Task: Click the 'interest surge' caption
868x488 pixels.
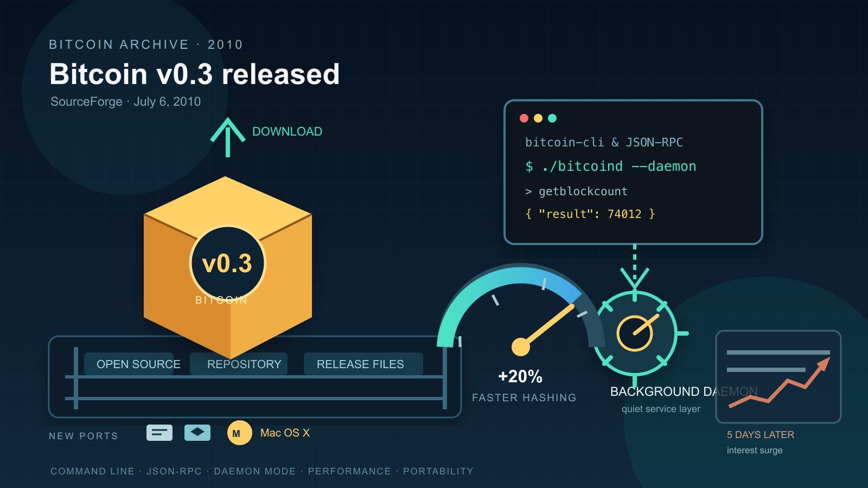Action: click(x=755, y=451)
